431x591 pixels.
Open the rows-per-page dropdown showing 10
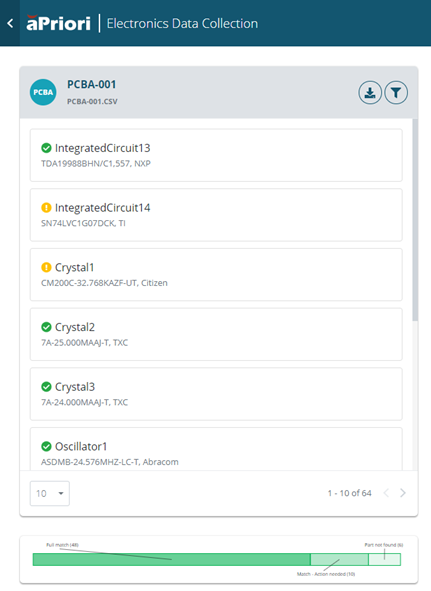50,493
